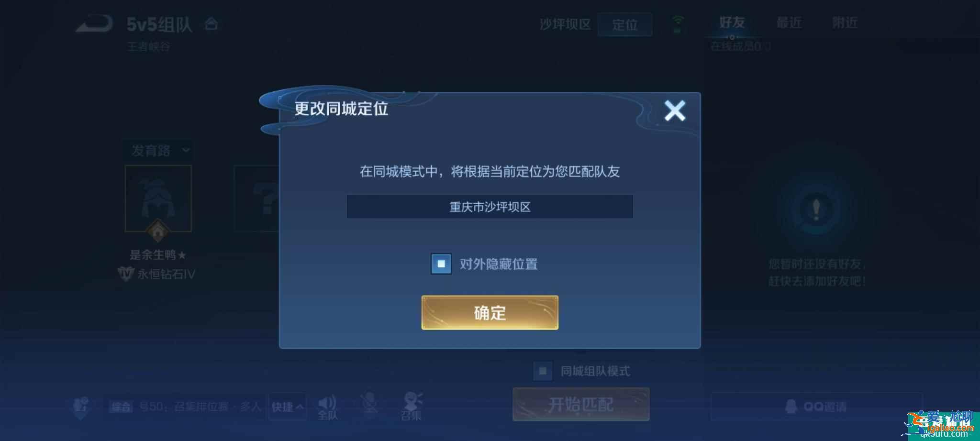Viewport: 980px width, 441px height.
Task: Check the green Wi-Fi signal icon
Action: 678,24
